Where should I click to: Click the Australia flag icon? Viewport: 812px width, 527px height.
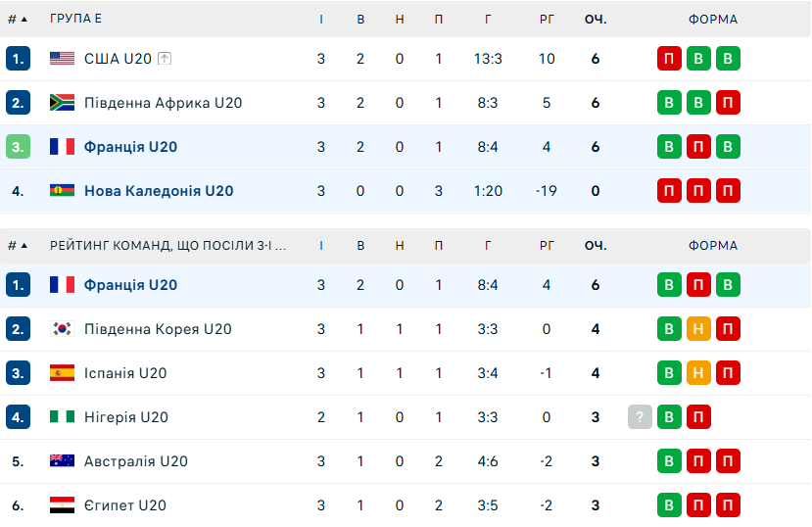pos(63,461)
